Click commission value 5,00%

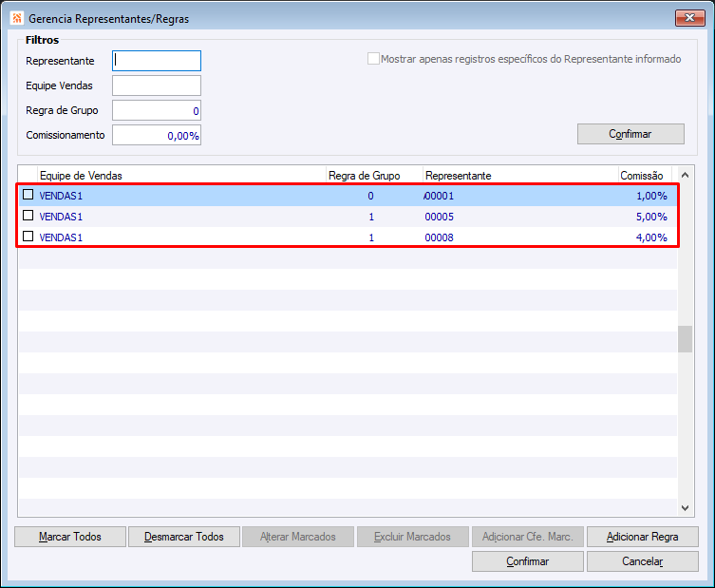pos(651,217)
